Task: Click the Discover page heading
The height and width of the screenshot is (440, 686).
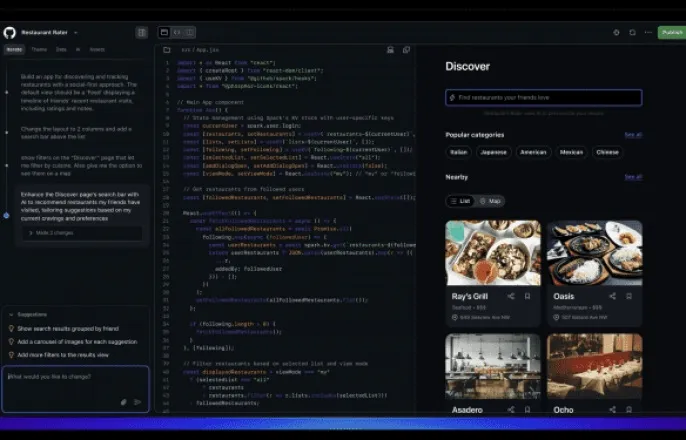Action: click(467, 66)
